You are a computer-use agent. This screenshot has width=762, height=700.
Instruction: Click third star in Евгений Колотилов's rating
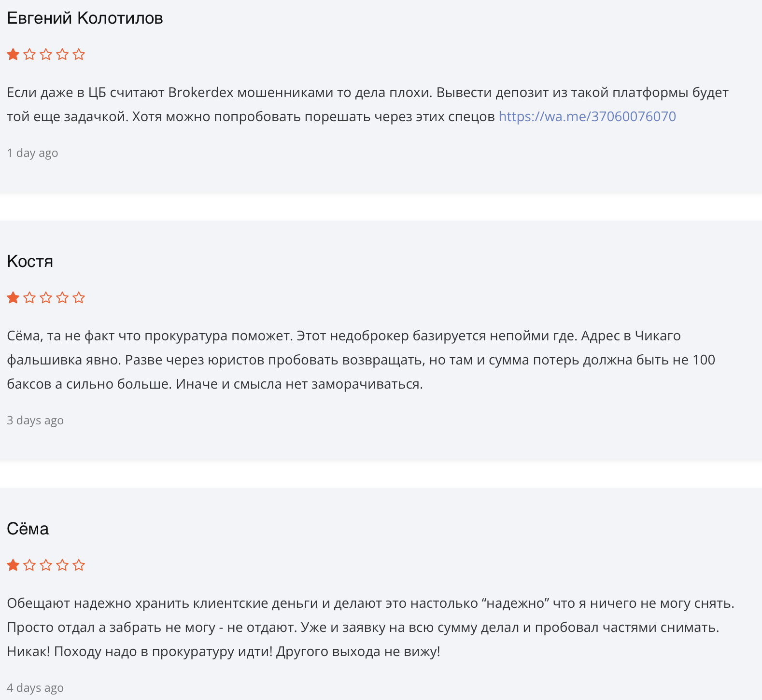pyautogui.click(x=46, y=54)
